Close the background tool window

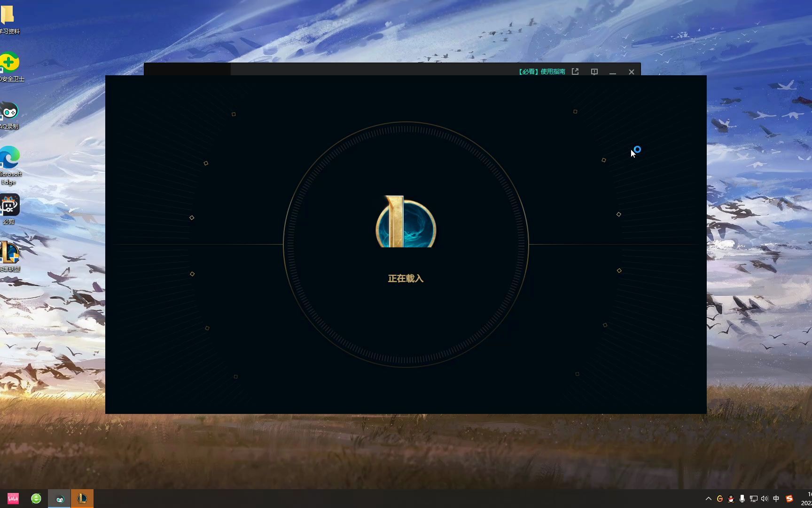632,72
